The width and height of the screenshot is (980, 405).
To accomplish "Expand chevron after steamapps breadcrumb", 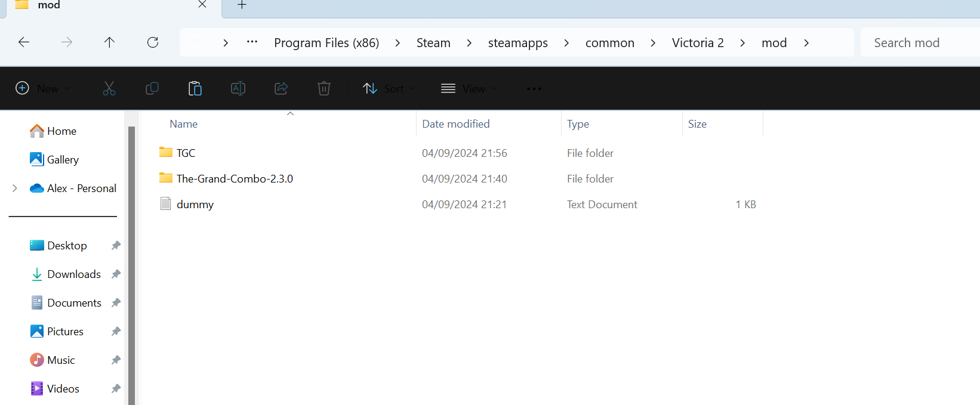I will [566, 43].
